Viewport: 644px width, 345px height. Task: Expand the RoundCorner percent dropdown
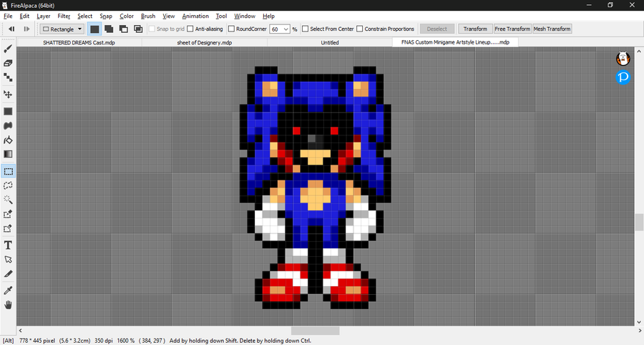286,29
